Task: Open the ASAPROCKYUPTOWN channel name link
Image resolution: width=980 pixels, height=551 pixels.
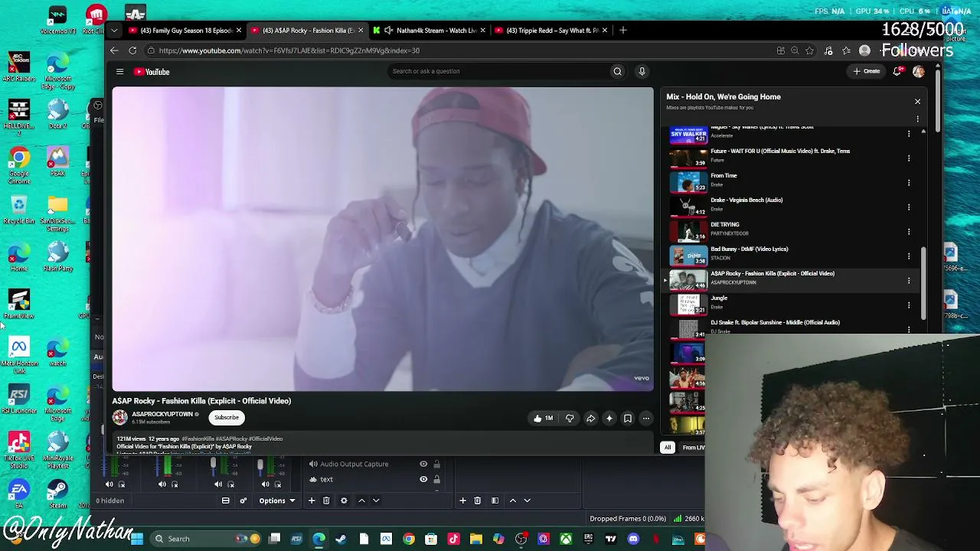Action: (162, 414)
